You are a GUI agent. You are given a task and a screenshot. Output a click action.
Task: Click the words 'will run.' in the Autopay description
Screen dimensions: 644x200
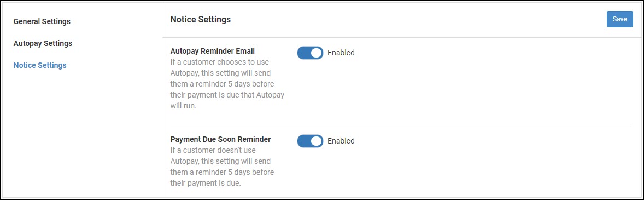(x=183, y=106)
